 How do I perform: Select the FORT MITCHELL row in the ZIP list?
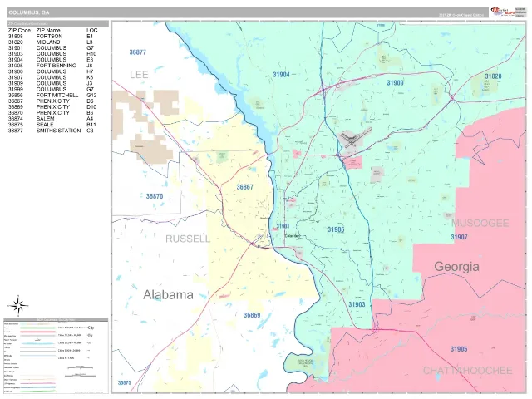[x=53, y=95]
